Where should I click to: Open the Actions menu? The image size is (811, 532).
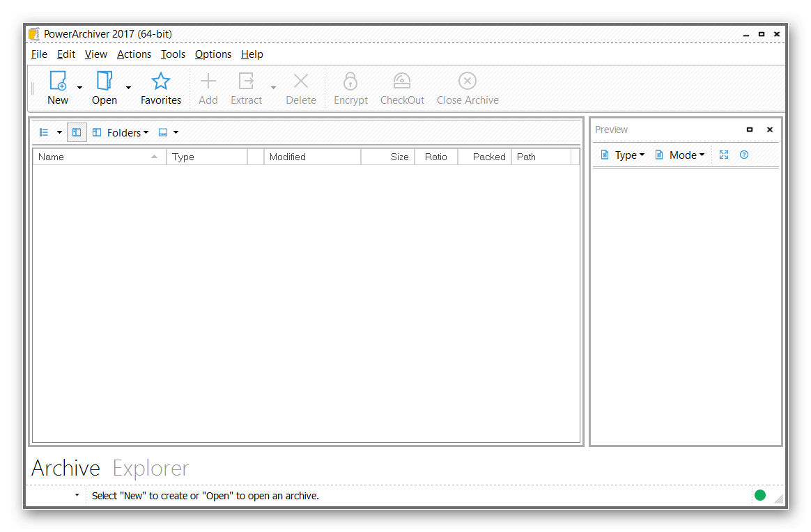pyautogui.click(x=134, y=54)
